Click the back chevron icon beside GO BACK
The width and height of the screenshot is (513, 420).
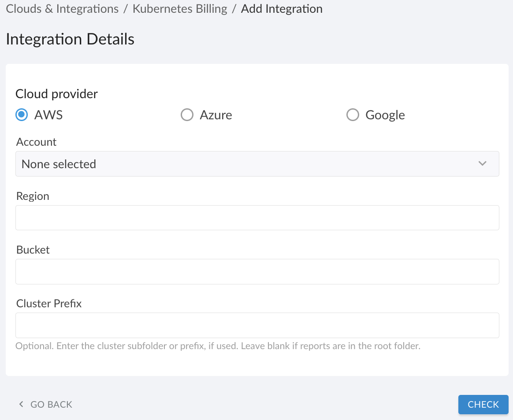20,404
